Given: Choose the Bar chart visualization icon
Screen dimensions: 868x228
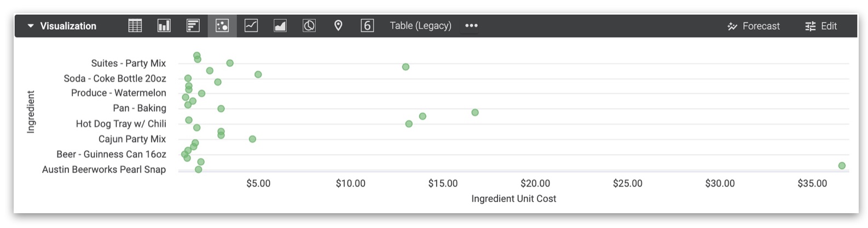Looking at the screenshot, I should 193,26.
